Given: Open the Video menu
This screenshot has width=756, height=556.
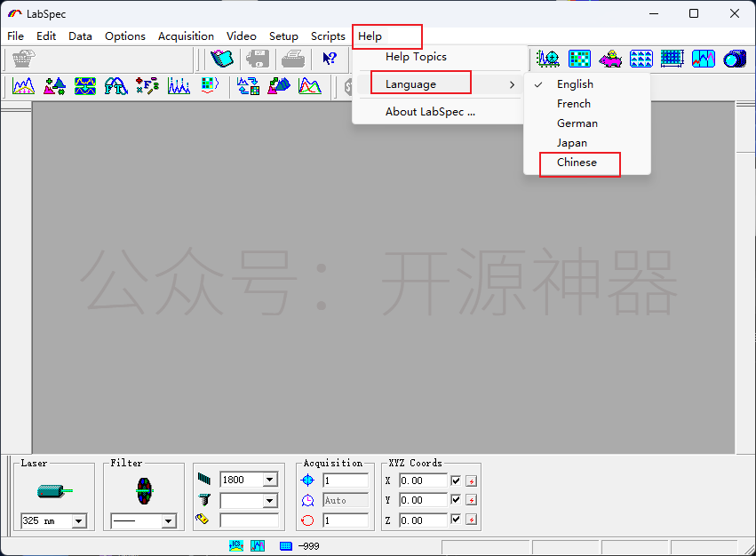Looking at the screenshot, I should (242, 36).
